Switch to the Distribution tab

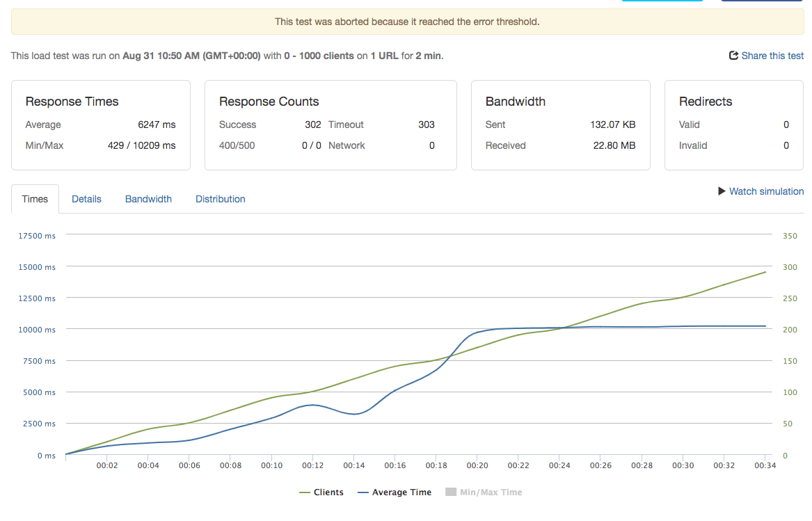pos(220,199)
